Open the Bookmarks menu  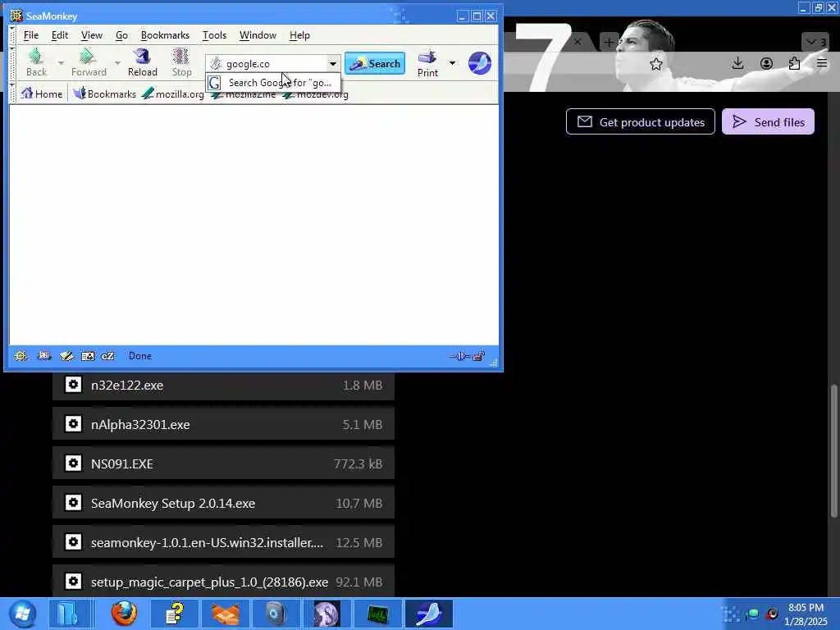[165, 35]
